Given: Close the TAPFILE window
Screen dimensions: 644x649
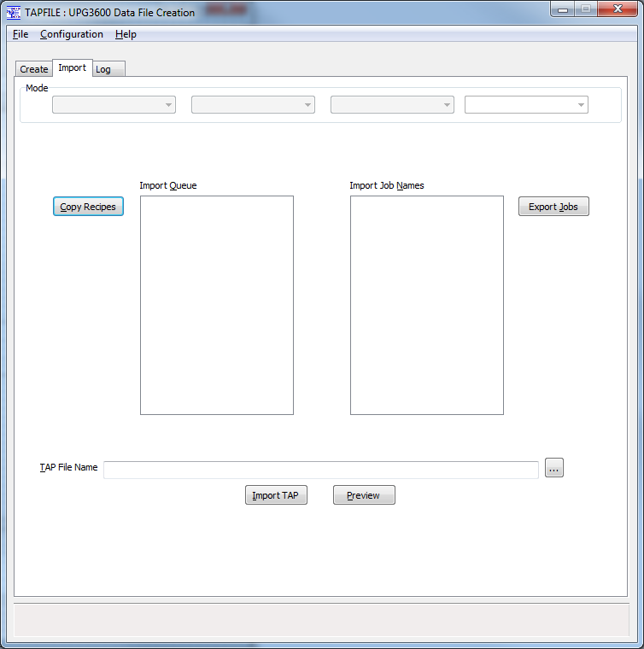Looking at the screenshot, I should point(618,9).
